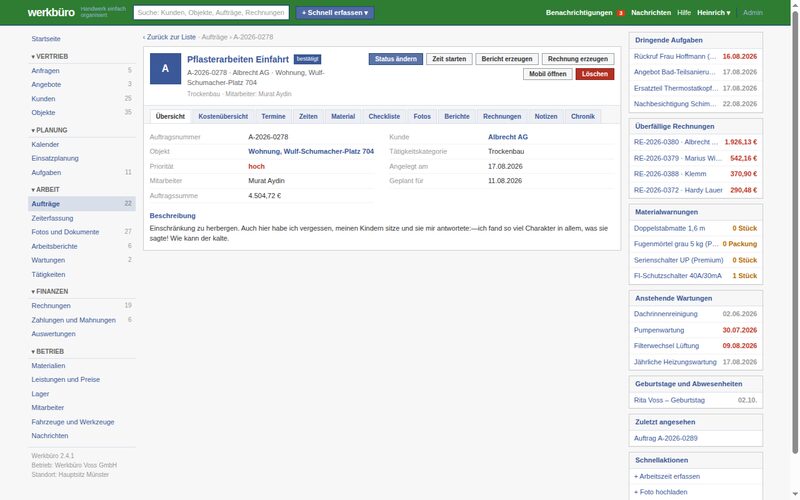Screen dimensions: 800x500
Task: Show the Fotos tab
Action: [422, 116]
